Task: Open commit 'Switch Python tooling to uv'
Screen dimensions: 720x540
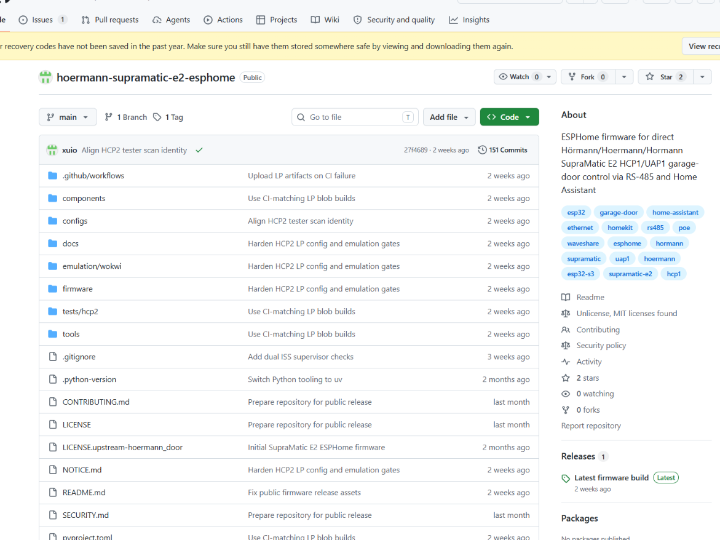Action: point(295,379)
